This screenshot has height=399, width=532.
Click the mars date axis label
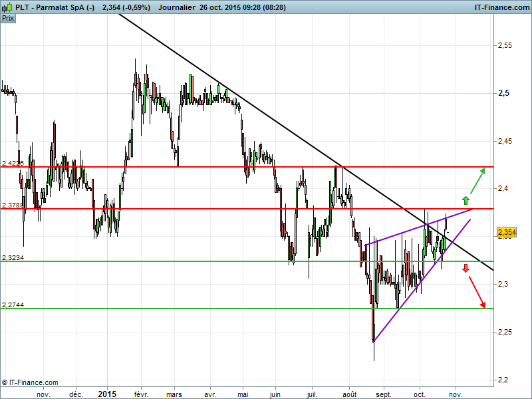point(174,394)
